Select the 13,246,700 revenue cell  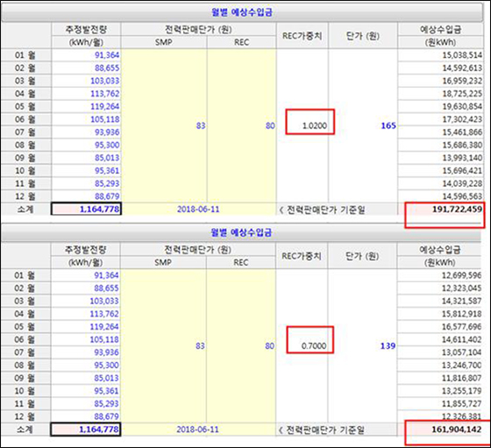pyautogui.click(x=439, y=366)
